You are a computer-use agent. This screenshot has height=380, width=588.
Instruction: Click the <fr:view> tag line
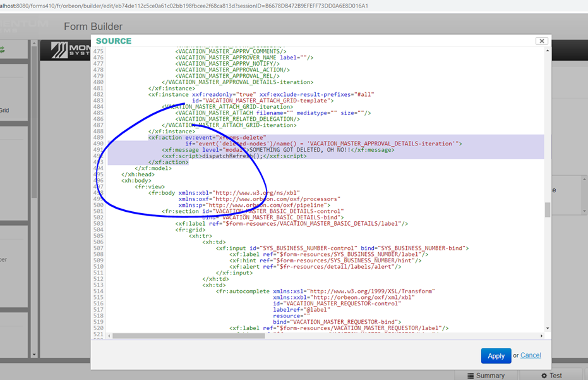tap(150, 187)
